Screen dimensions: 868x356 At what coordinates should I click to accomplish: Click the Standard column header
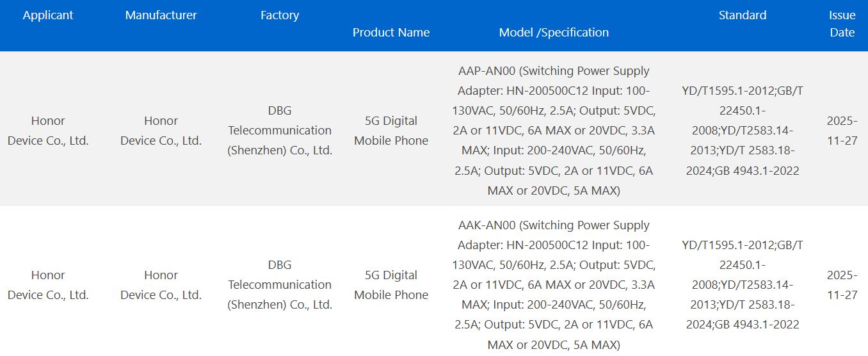[743, 15]
